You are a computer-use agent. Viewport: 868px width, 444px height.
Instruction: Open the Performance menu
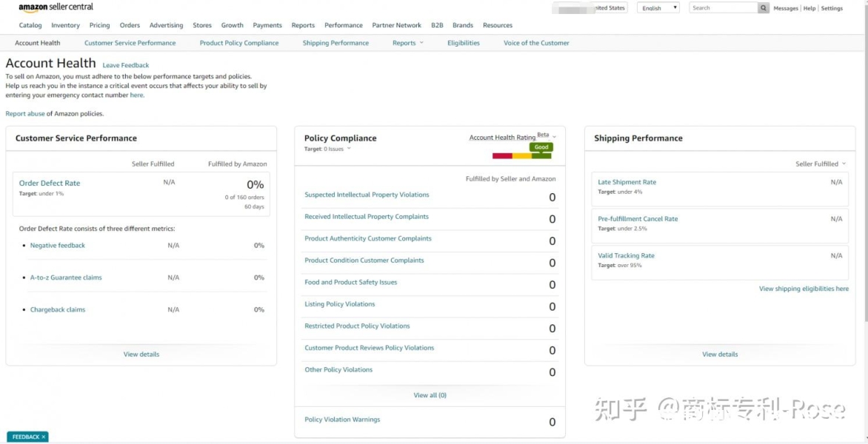344,25
